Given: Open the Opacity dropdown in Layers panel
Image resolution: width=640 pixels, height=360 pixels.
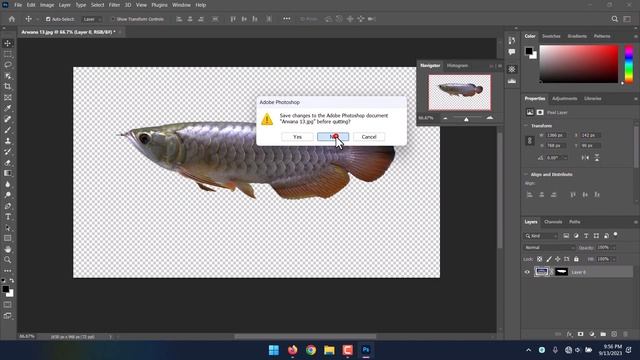Looking at the screenshot, I should (x=613, y=248).
